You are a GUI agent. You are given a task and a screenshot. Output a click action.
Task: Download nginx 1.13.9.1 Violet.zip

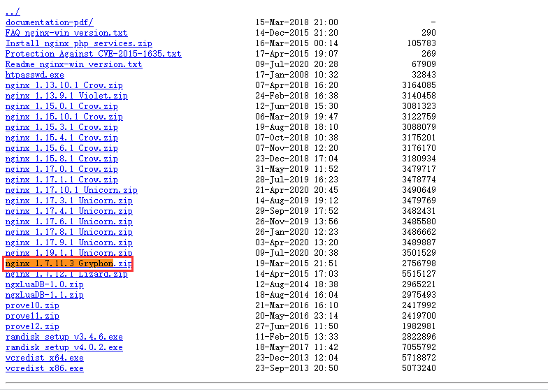click(x=66, y=96)
